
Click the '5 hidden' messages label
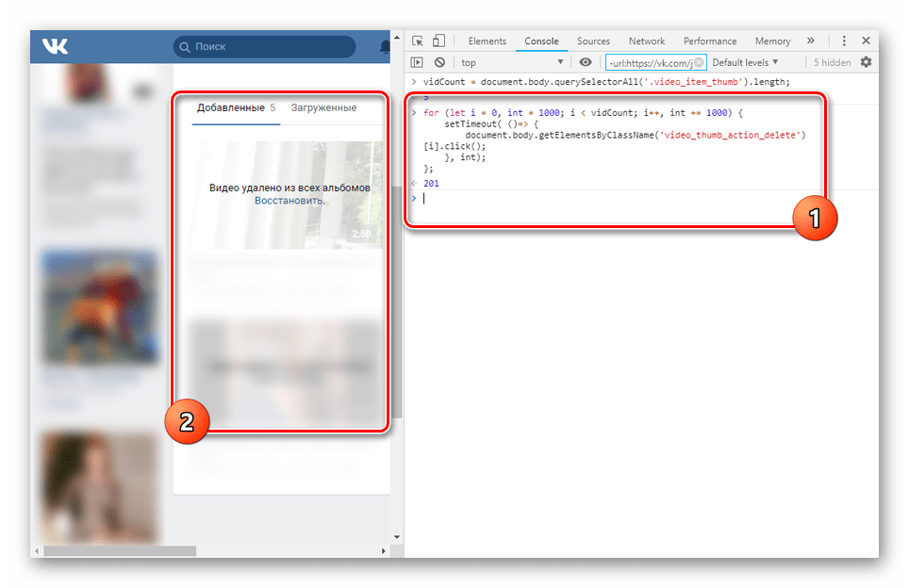tap(832, 63)
